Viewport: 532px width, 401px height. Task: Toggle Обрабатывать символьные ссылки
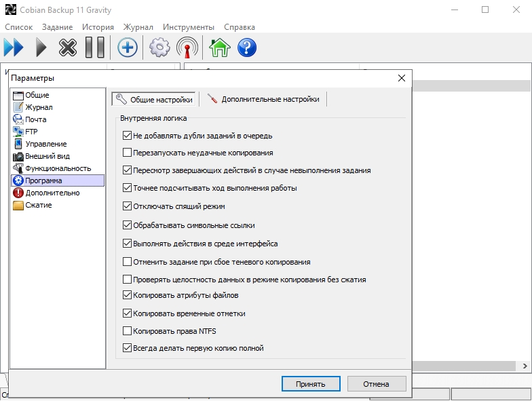click(127, 225)
